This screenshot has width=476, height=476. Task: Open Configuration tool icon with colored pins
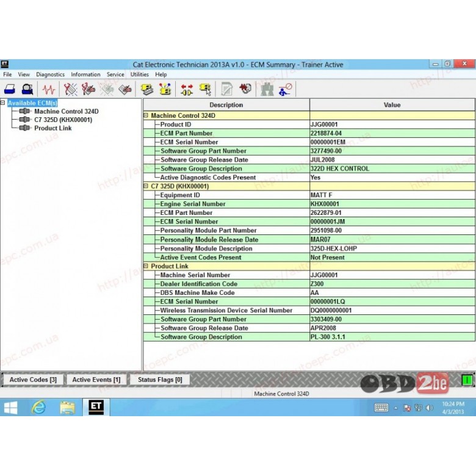(x=165, y=89)
